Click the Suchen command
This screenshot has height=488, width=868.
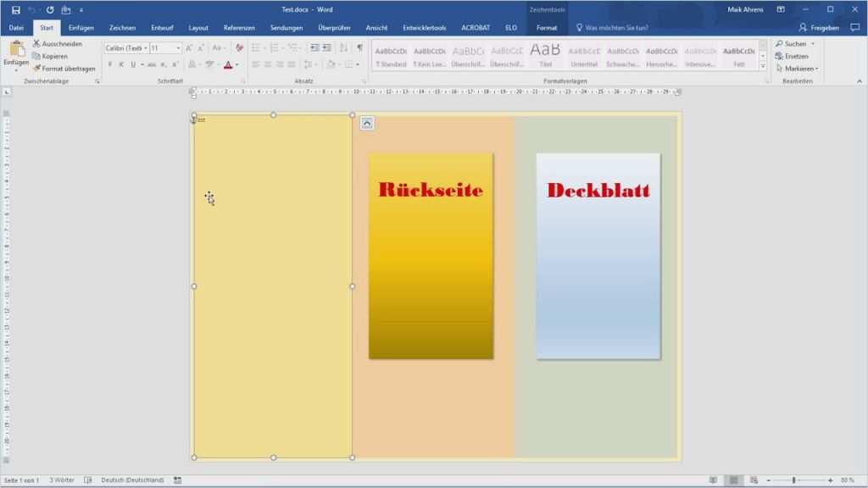tap(793, 44)
